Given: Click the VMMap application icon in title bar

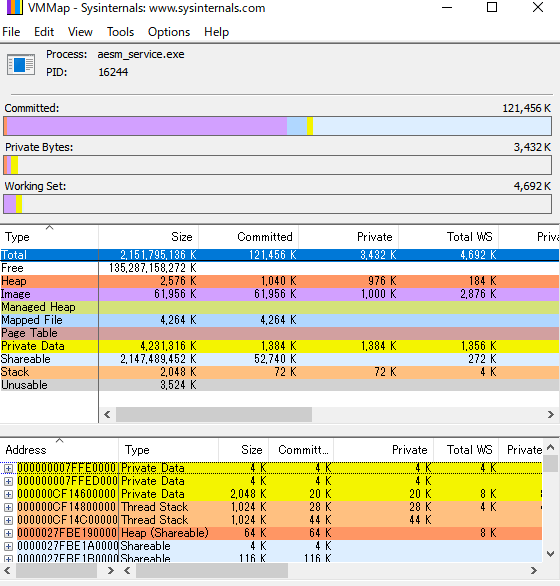Looking at the screenshot, I should click(15, 7).
